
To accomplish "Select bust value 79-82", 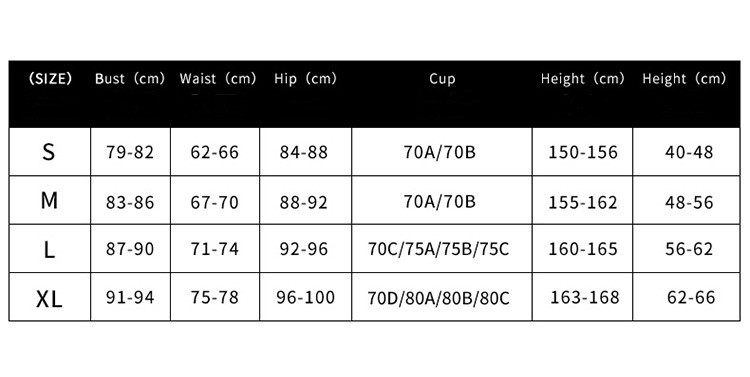I will tap(130, 153).
